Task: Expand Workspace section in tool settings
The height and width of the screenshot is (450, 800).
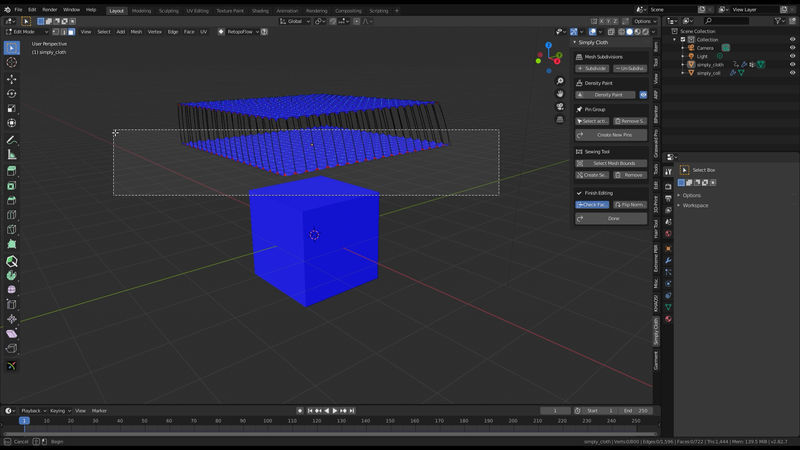Action: click(693, 205)
